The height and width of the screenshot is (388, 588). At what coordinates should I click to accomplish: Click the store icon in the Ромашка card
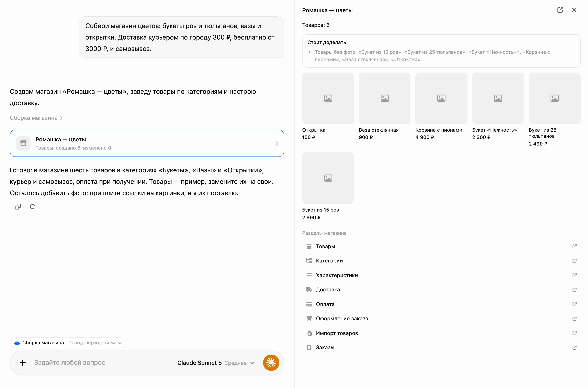pyautogui.click(x=23, y=143)
